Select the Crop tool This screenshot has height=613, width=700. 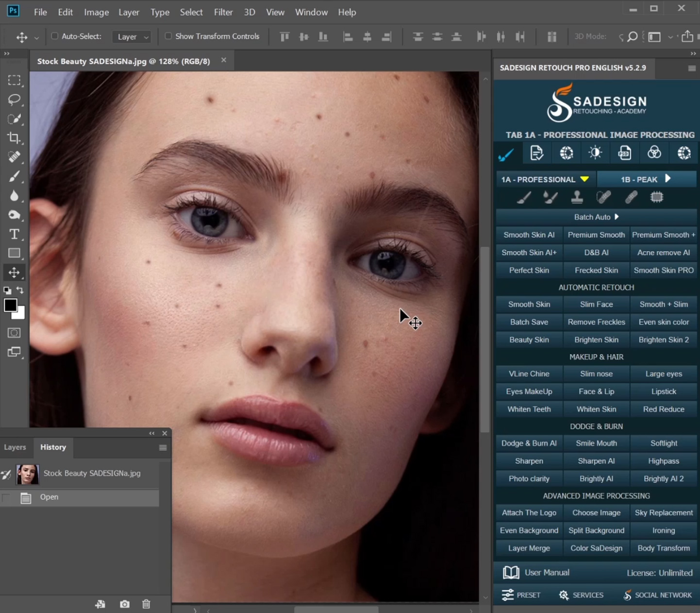[14, 138]
